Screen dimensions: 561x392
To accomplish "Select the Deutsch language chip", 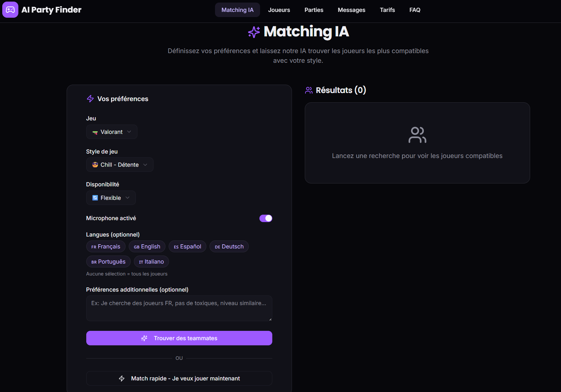I will pos(229,246).
